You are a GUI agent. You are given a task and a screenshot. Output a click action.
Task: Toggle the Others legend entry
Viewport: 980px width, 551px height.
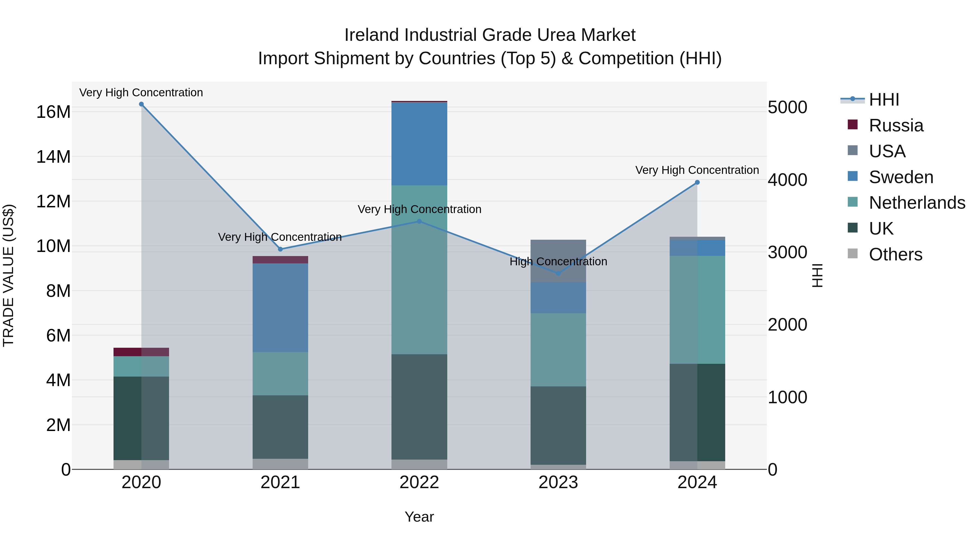click(x=885, y=254)
